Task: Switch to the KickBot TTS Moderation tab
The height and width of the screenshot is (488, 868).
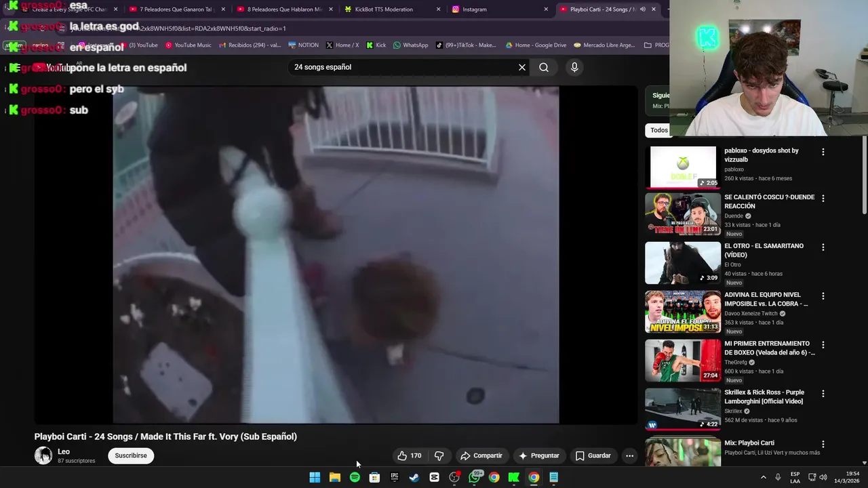Action: pos(392,9)
